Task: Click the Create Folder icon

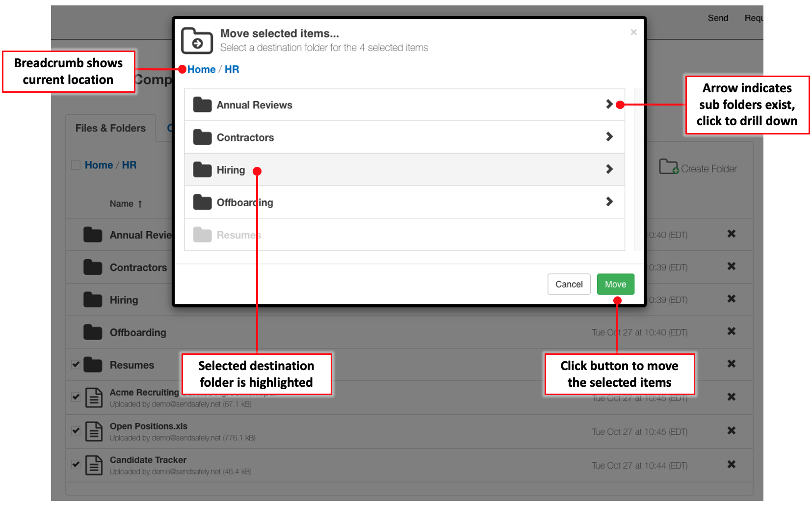Action: (669, 168)
